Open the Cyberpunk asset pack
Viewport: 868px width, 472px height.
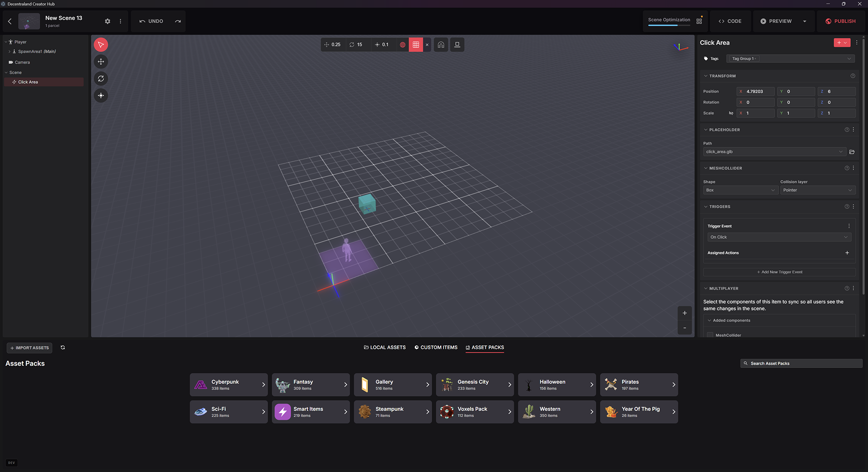click(x=229, y=385)
